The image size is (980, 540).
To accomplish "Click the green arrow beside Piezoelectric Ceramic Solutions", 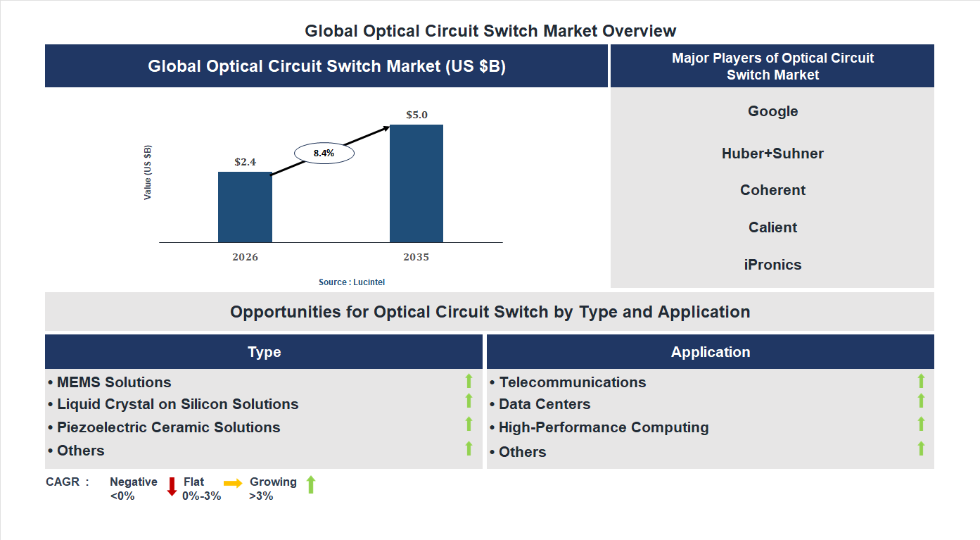I will click(469, 425).
